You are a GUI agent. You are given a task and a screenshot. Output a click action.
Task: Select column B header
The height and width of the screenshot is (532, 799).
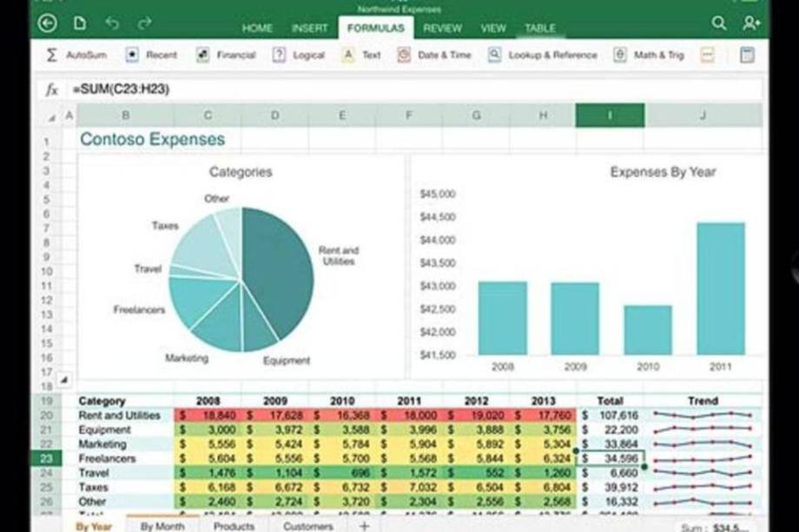click(x=125, y=115)
